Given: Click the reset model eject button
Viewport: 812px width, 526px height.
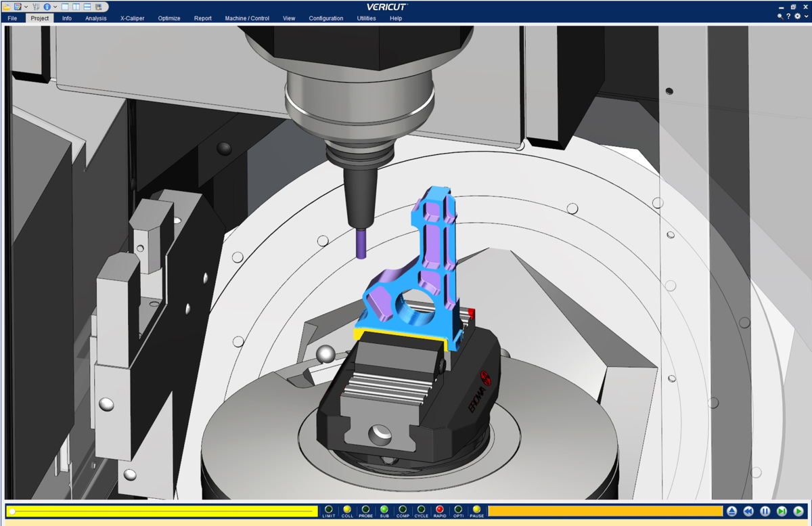Looking at the screenshot, I should 731,512.
